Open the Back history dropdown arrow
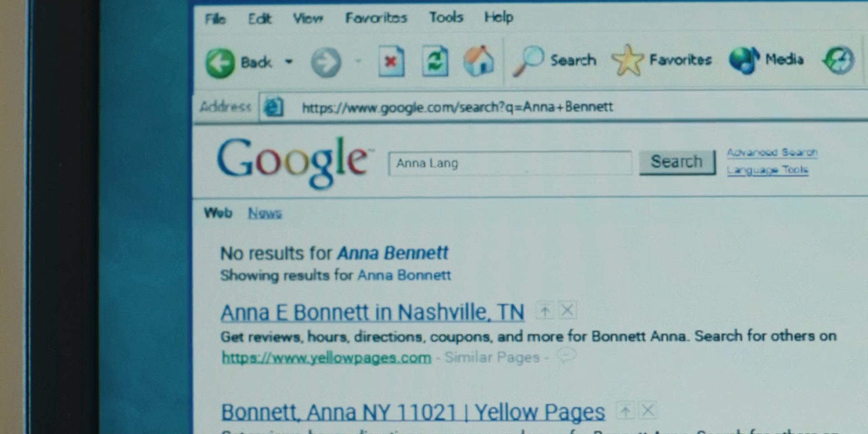Viewport: 868px width, 434px height. 288,61
